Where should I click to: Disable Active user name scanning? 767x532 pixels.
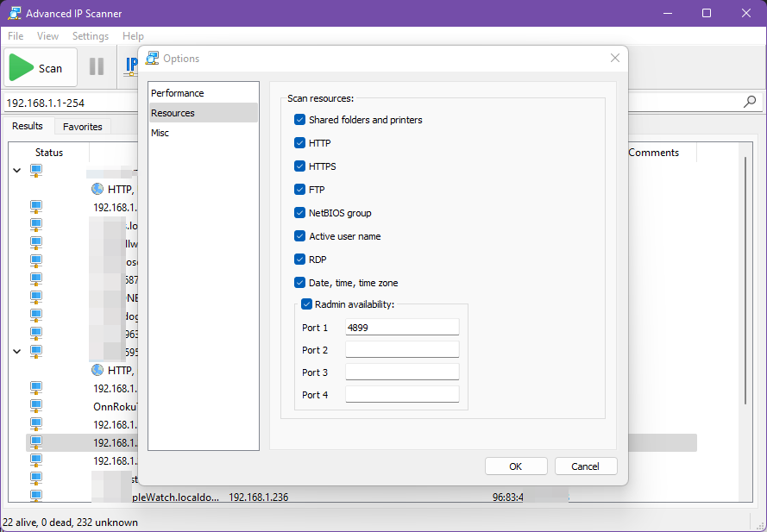[x=300, y=236]
